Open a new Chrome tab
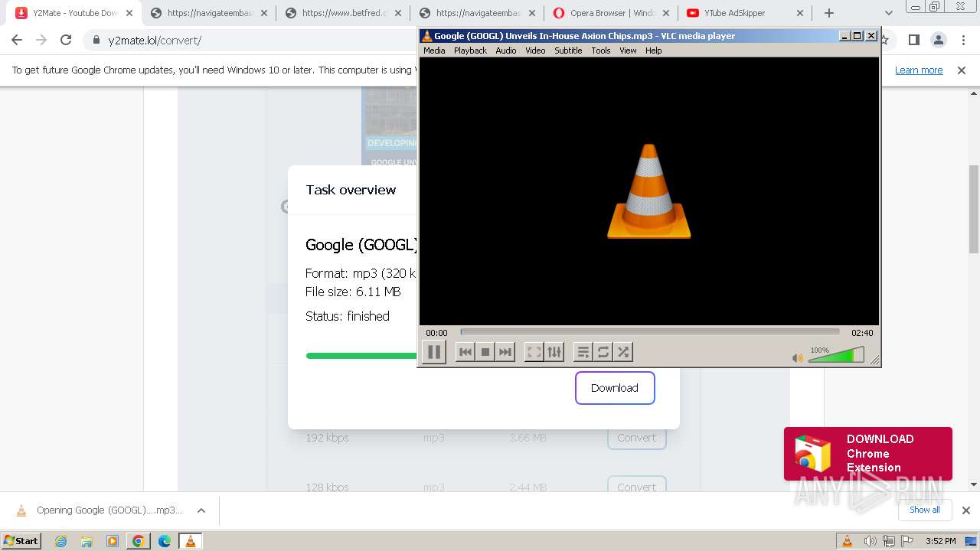The width and height of the screenshot is (980, 551). pos(829,13)
